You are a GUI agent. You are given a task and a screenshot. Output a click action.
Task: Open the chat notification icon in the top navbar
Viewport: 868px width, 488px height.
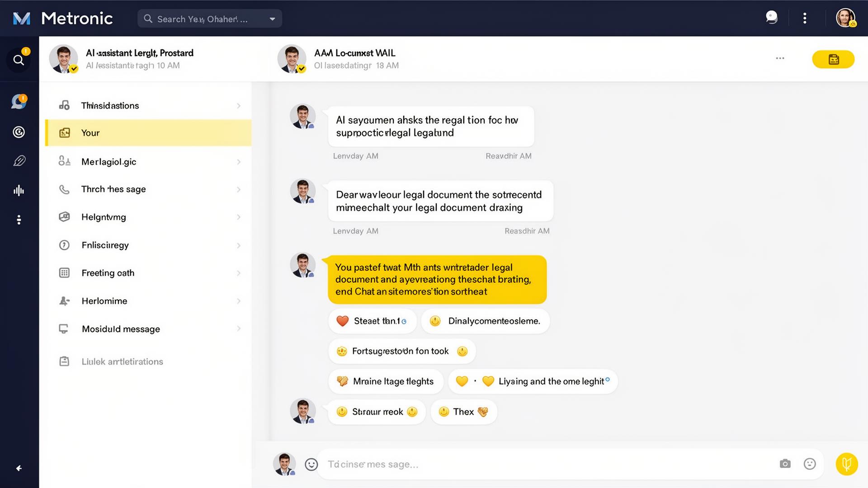(771, 18)
